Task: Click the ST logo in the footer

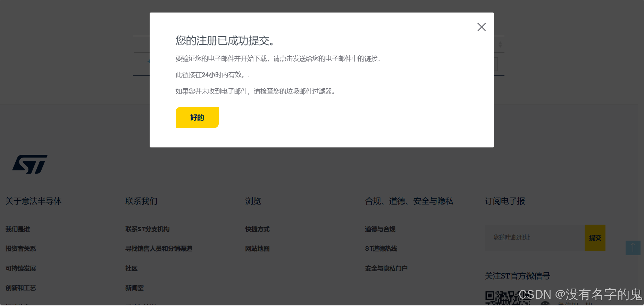Action: [x=30, y=164]
